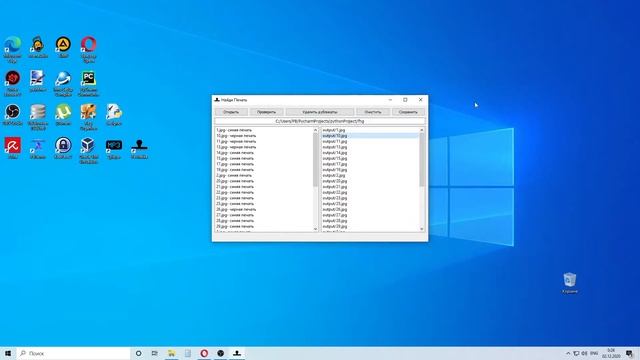Image resolution: width=640 pixels, height=360 pixels.
Task: Open the dark red circular desktop icon
Action: coord(13,83)
